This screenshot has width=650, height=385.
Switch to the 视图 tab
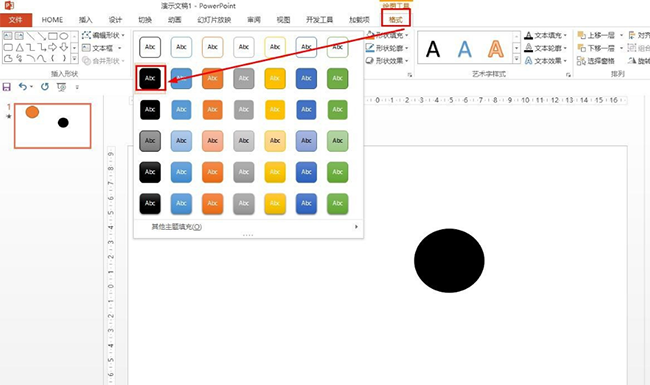point(284,19)
